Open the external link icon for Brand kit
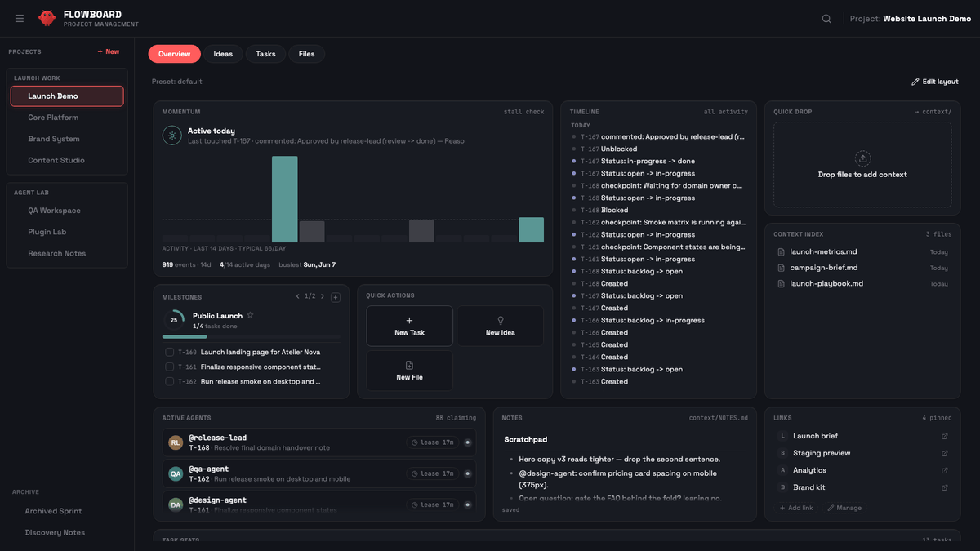Viewport: 980px width, 551px height. coord(945,487)
